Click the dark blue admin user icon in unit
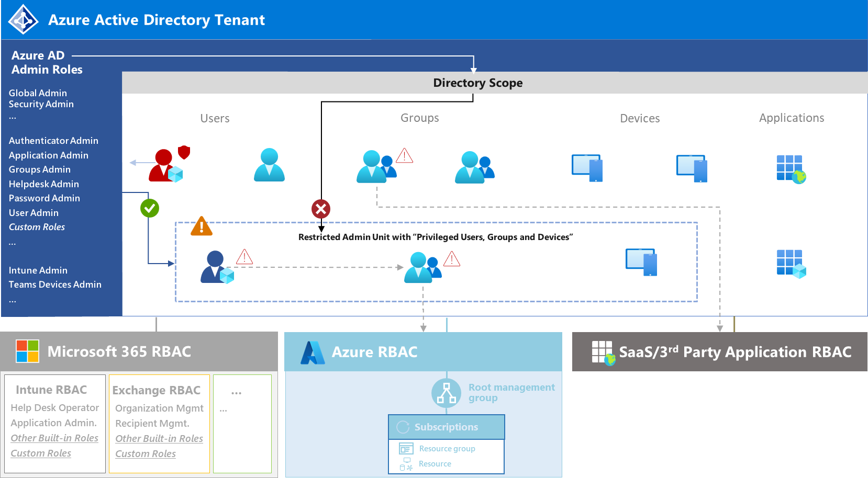The width and height of the screenshot is (868, 478). coord(217,267)
